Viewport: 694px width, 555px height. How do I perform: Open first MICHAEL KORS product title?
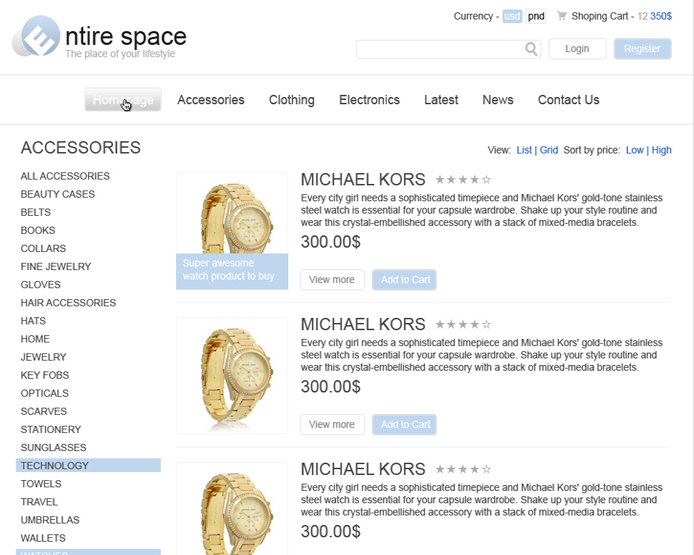coord(363,180)
